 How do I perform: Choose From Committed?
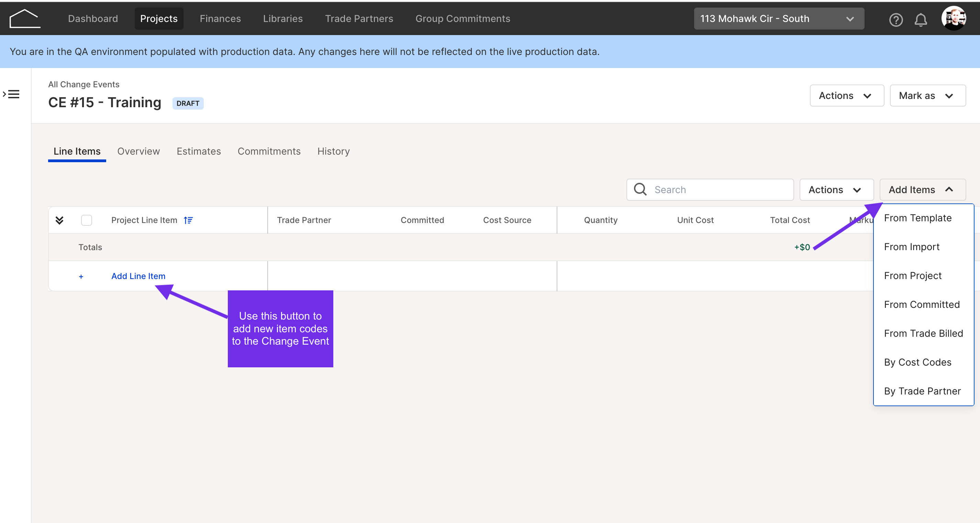tap(923, 305)
